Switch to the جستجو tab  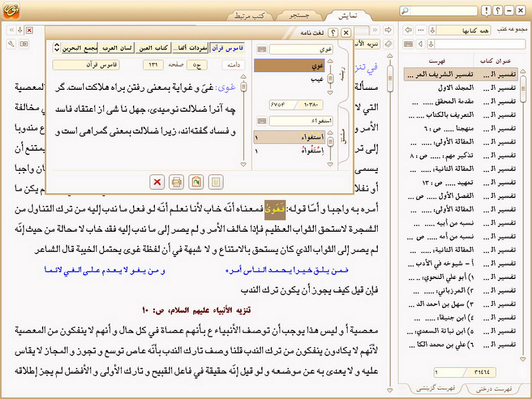pos(299,15)
